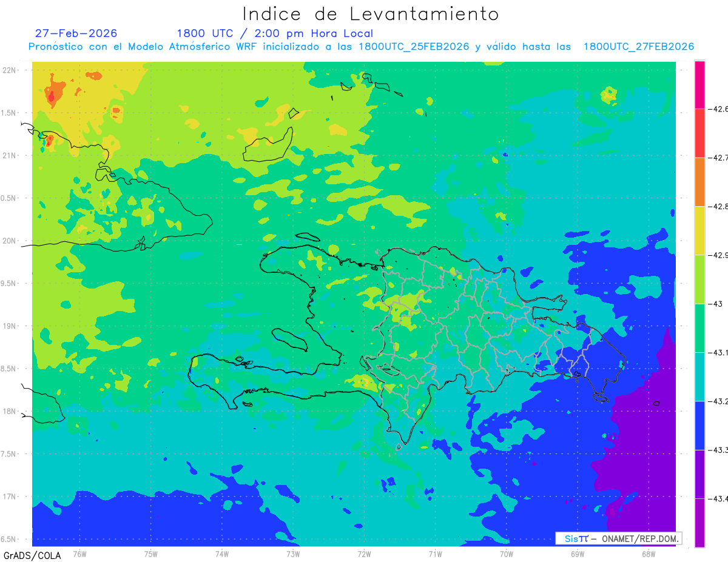Click the latitude label "21N"
Image resolution: width=728 pixels, height=562 pixels.
10,156
